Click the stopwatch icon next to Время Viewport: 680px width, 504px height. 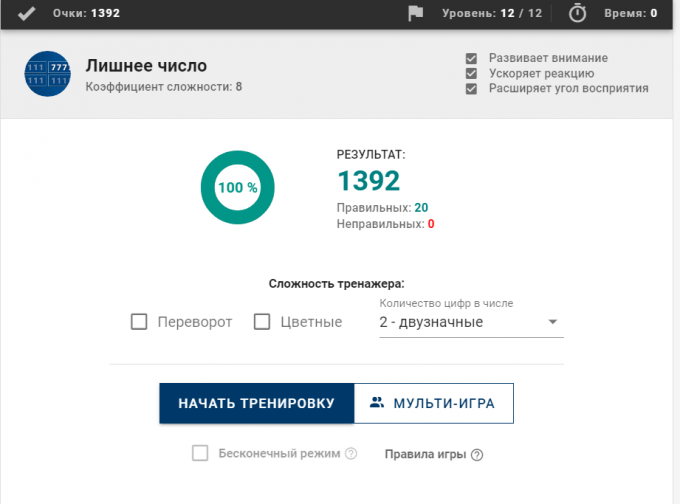coord(578,14)
